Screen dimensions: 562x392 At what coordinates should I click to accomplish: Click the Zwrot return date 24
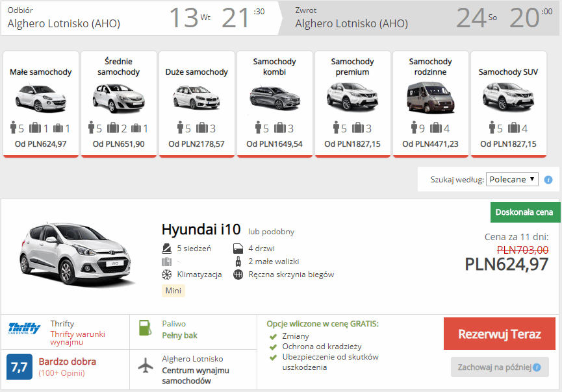click(x=471, y=18)
